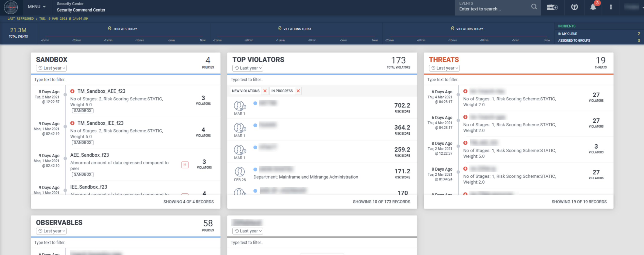Image resolution: width=644 pixels, height=255 pixels.
Task: Click the H risk badge on AEE_Sandbox_f23
Action: [x=185, y=165]
